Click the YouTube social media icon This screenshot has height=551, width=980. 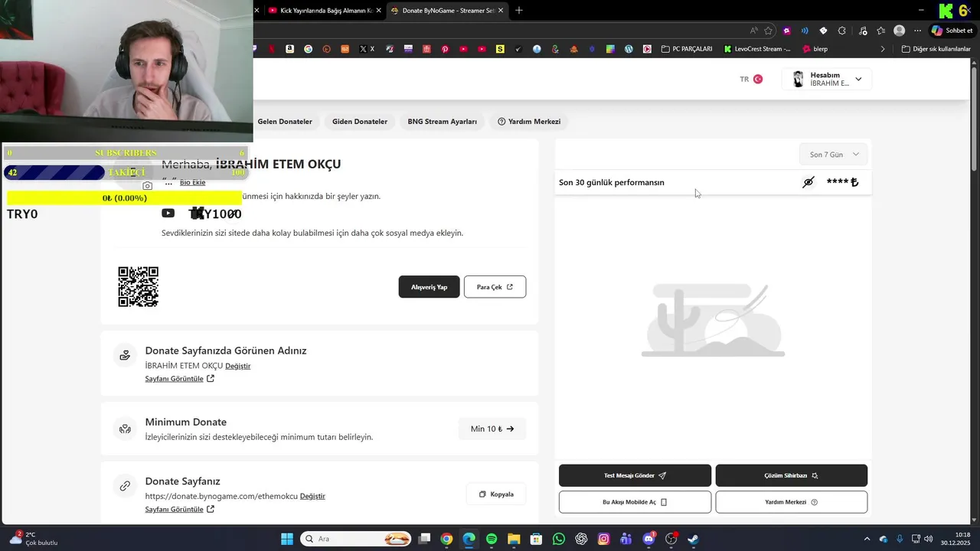[168, 214]
